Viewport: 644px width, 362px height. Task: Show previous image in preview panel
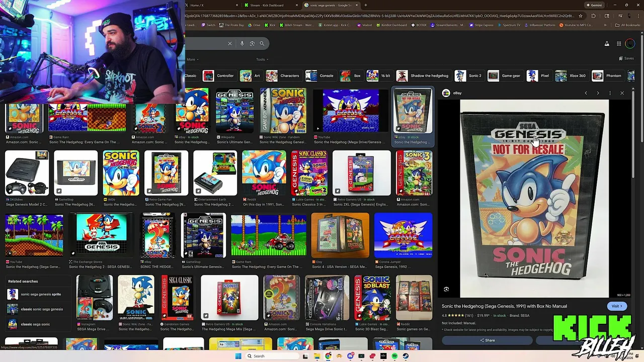click(x=586, y=93)
